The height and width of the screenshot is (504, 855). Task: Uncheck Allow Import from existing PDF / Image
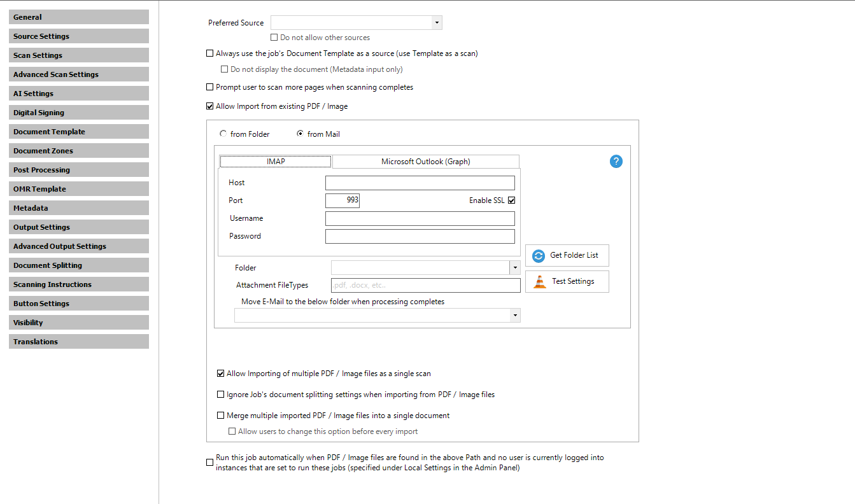coord(210,106)
